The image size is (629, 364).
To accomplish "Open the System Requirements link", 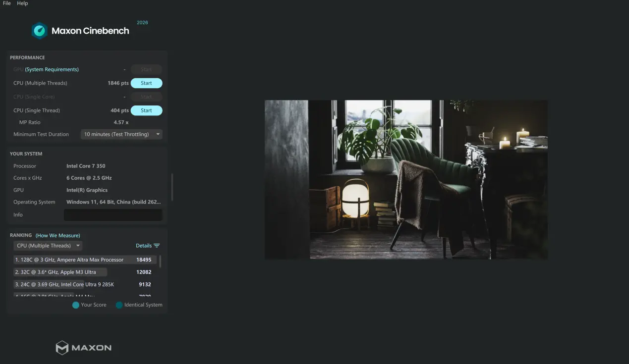I will pos(52,69).
